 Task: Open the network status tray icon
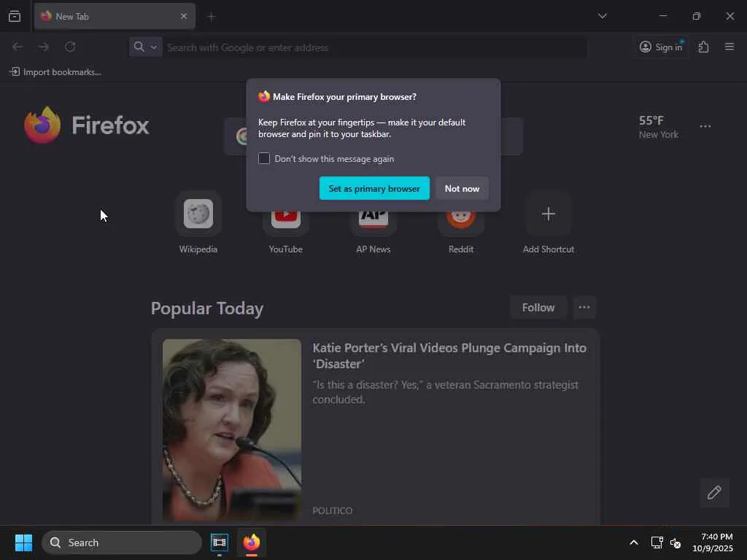tap(657, 542)
